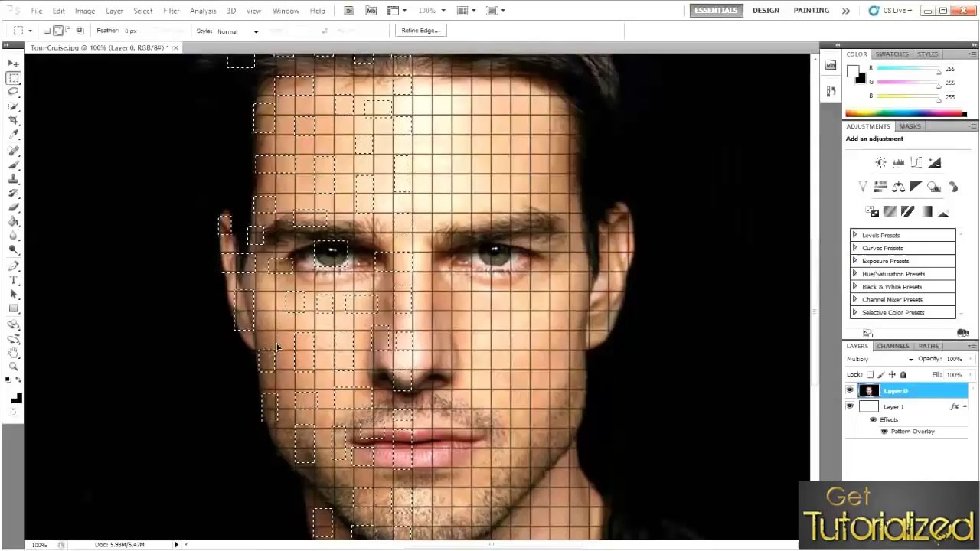Screen dimensions: 980x551
Task: Hide Layer 1 visibility eye
Action: coord(850,406)
